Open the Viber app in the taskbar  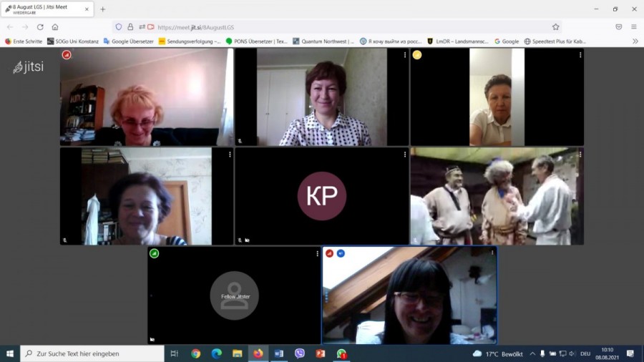[300, 353]
